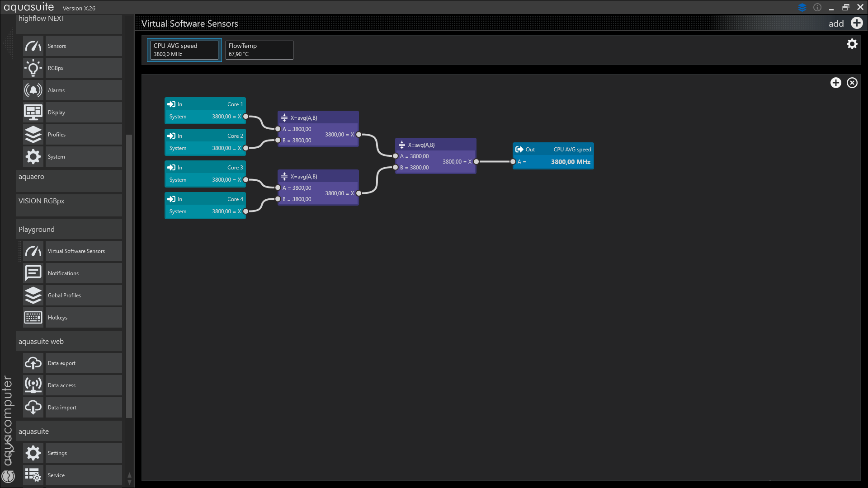Viewport: 868px width, 488px height.
Task: Click the add plus icon in header
Action: point(857,23)
